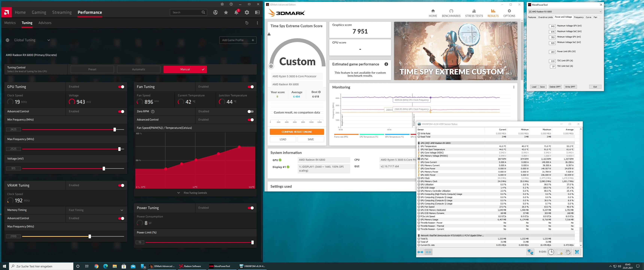Open the Fan tab in MorePowerTool

point(595,17)
